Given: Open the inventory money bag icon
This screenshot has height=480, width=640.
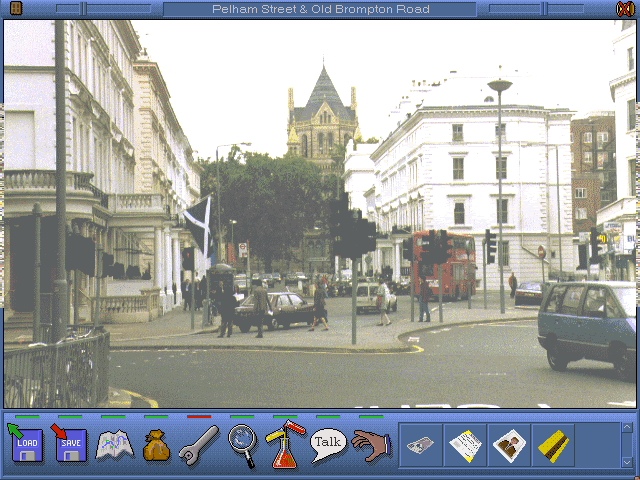Looking at the screenshot, I should (x=156, y=445).
